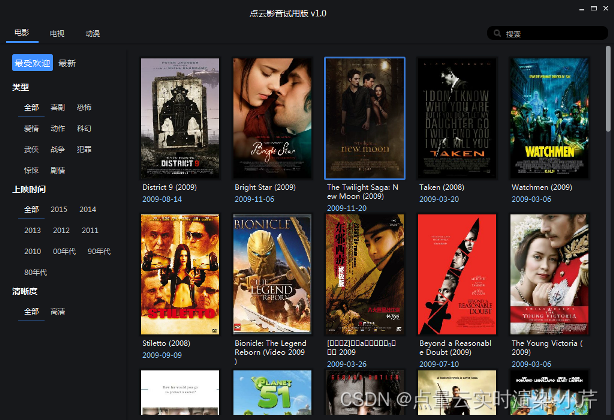Switch to the 动漫 tab
Image resolution: width=614 pixels, height=420 pixels.
coord(93,34)
